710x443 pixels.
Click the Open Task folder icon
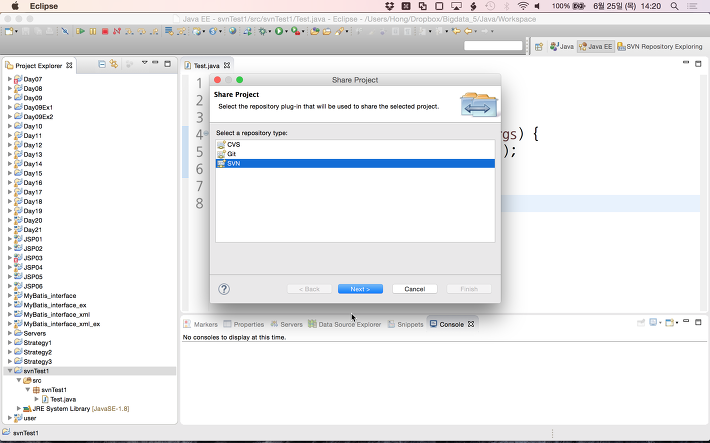tap(326, 31)
